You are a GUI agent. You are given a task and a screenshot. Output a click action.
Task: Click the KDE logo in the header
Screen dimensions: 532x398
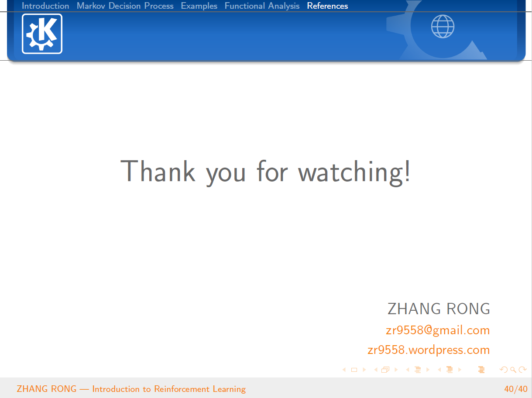click(42, 34)
